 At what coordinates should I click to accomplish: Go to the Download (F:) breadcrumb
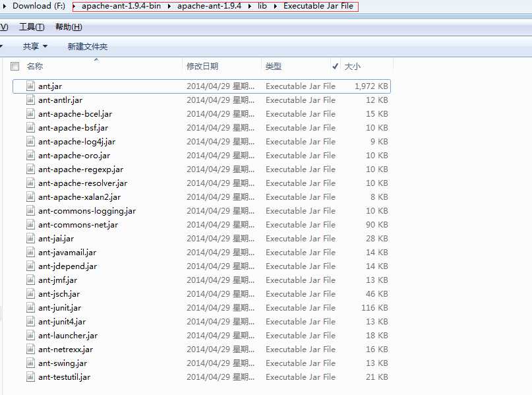point(39,6)
